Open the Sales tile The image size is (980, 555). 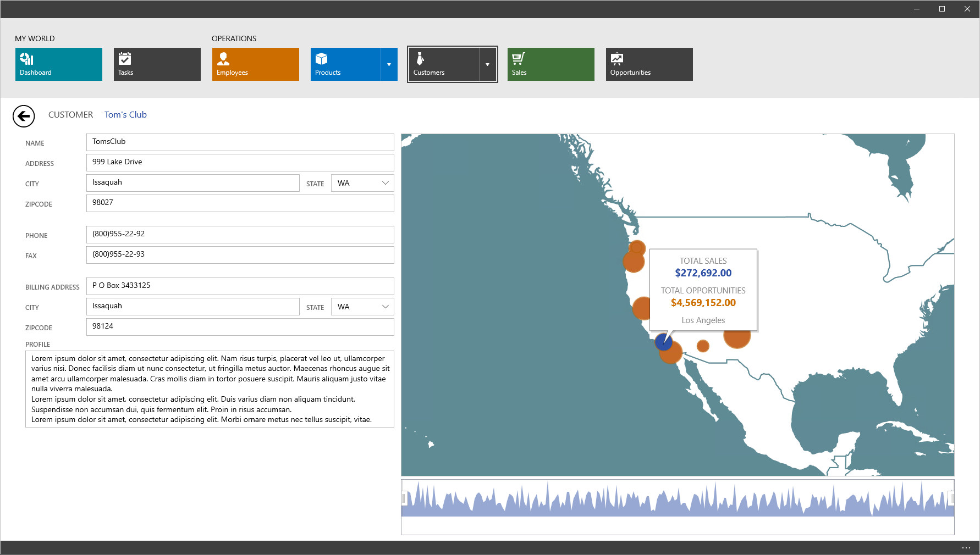[x=550, y=64]
